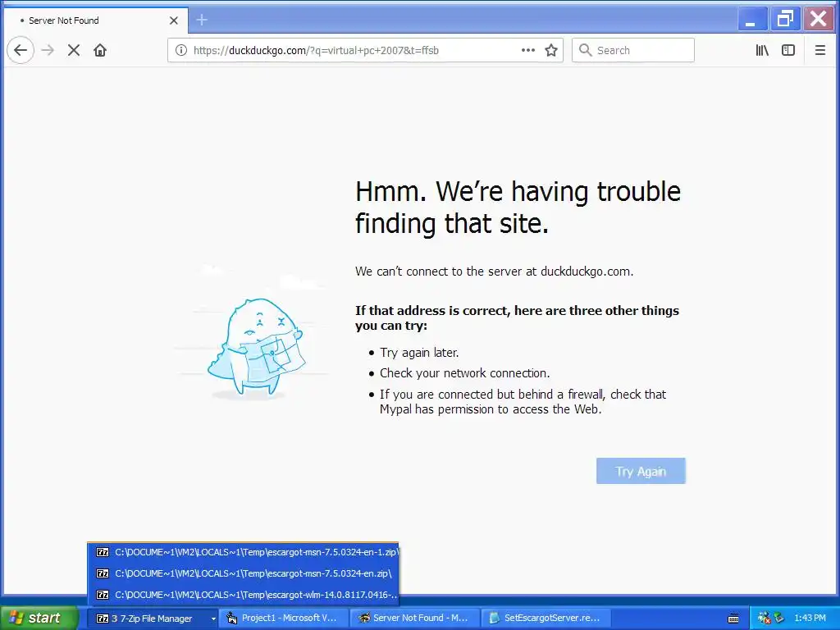The width and height of the screenshot is (840, 630).
Task: Restore down the browser window
Action: 785,20
